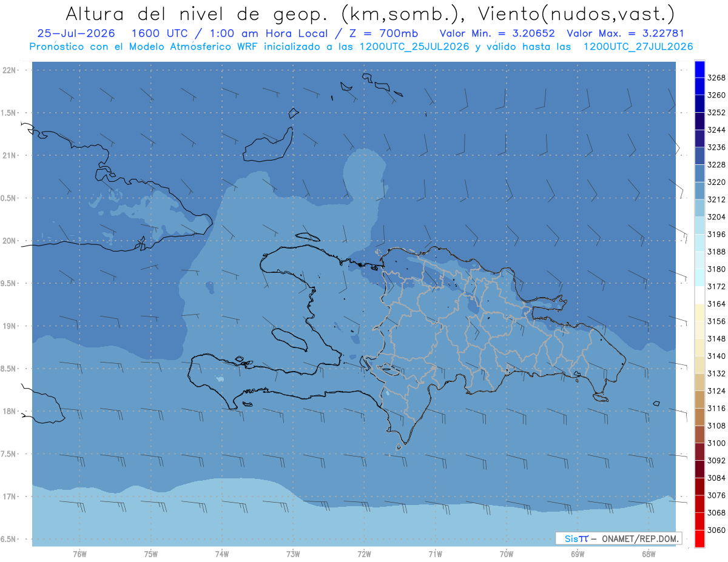Click the '19N' latitude axis label
Screen dimensions: 728x562
tap(10, 326)
